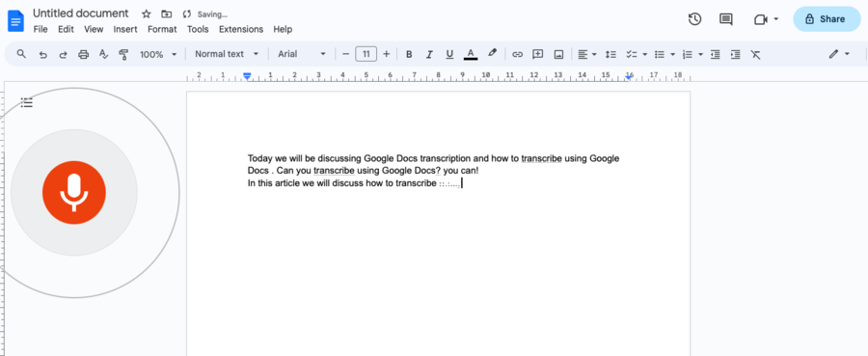
Task: Click the font size field showing 11
Action: tap(366, 54)
